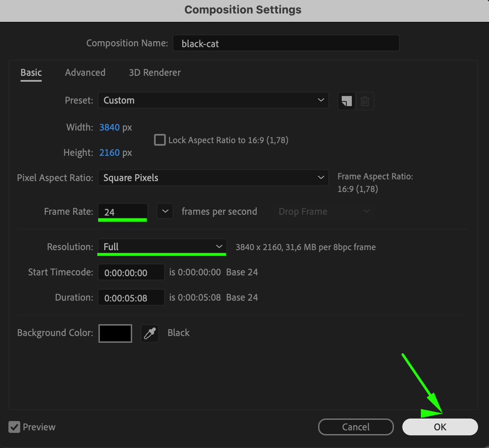Click the Cancel button
Image resolution: width=489 pixels, height=448 pixels.
pyautogui.click(x=356, y=427)
